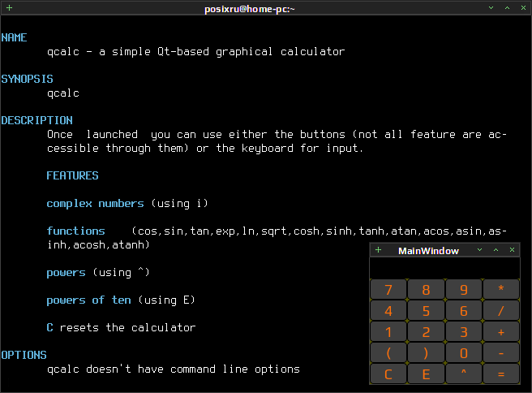Image resolution: width=532 pixels, height=393 pixels.
Task: Click the 'powers' (using ^) feature text
Action: (x=66, y=273)
